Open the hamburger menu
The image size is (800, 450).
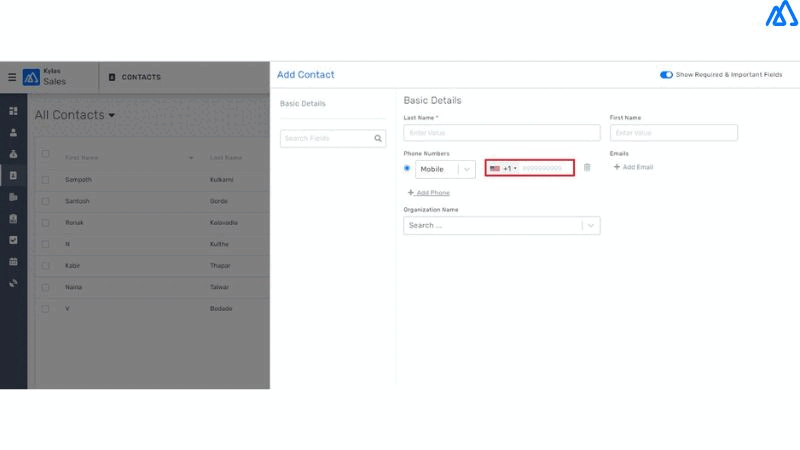pos(12,77)
